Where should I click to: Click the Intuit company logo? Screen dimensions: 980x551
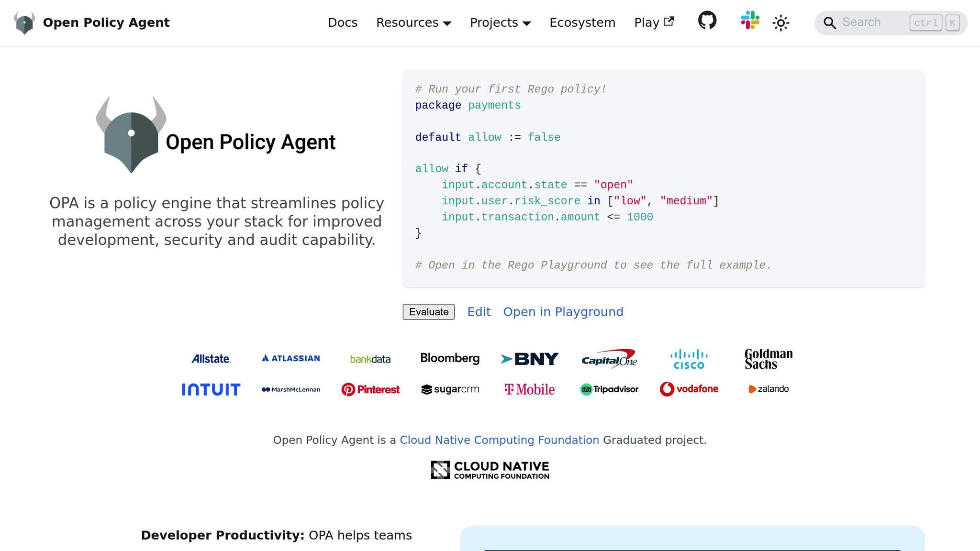[211, 389]
